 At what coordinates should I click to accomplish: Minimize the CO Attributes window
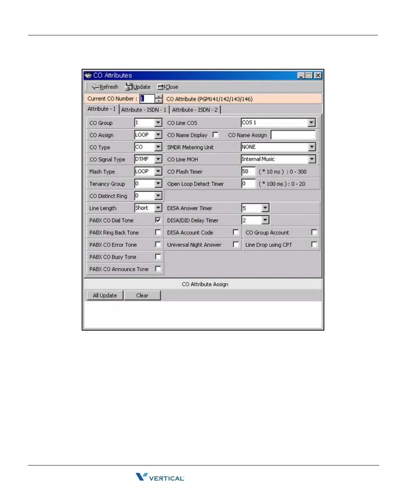pos(301,75)
